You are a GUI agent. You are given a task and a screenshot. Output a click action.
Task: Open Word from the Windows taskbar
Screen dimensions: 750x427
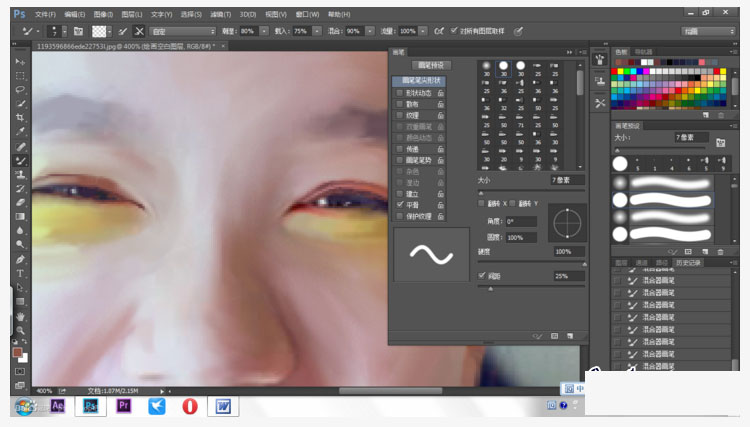[223, 406]
